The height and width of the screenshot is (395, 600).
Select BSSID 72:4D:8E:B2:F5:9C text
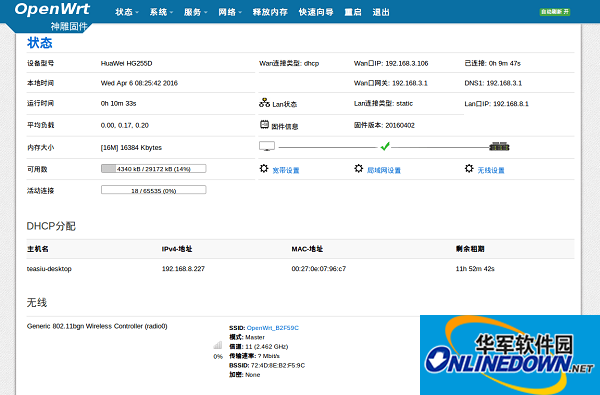(x=267, y=365)
